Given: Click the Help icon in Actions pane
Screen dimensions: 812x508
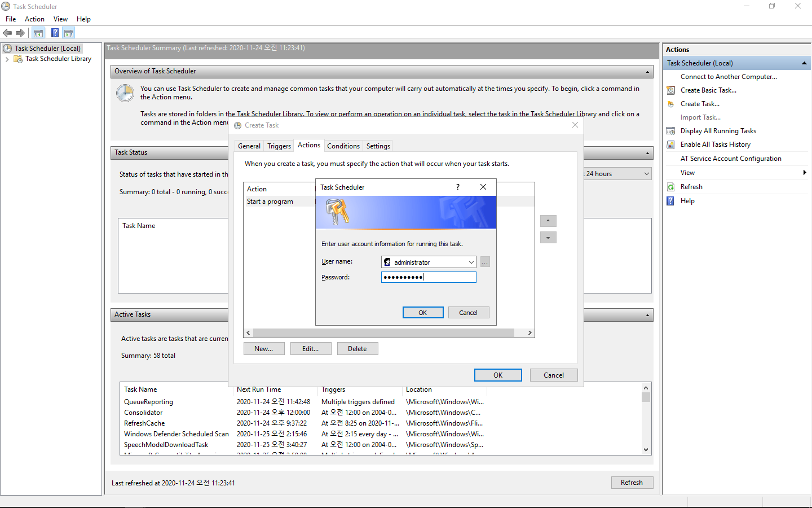Looking at the screenshot, I should pos(671,201).
